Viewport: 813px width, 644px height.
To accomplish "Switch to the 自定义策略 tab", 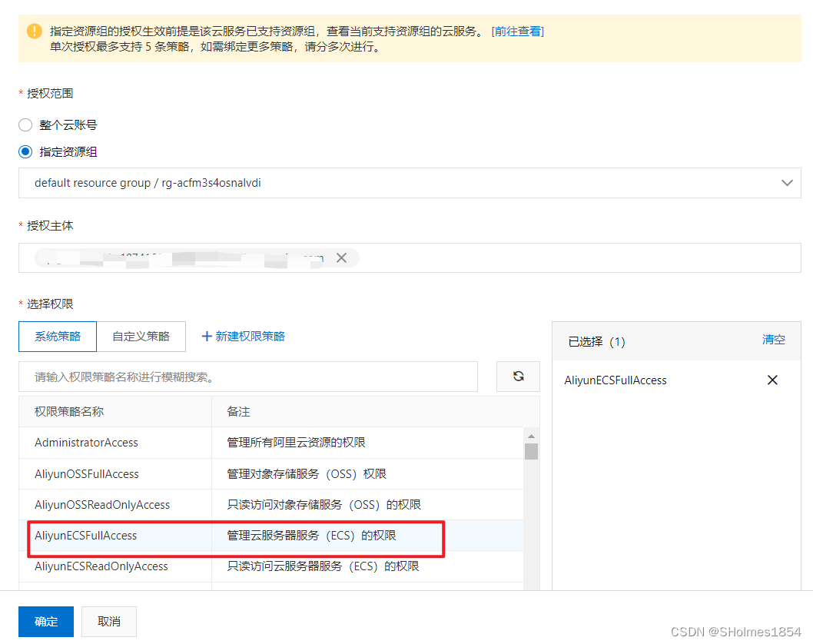I will (141, 337).
